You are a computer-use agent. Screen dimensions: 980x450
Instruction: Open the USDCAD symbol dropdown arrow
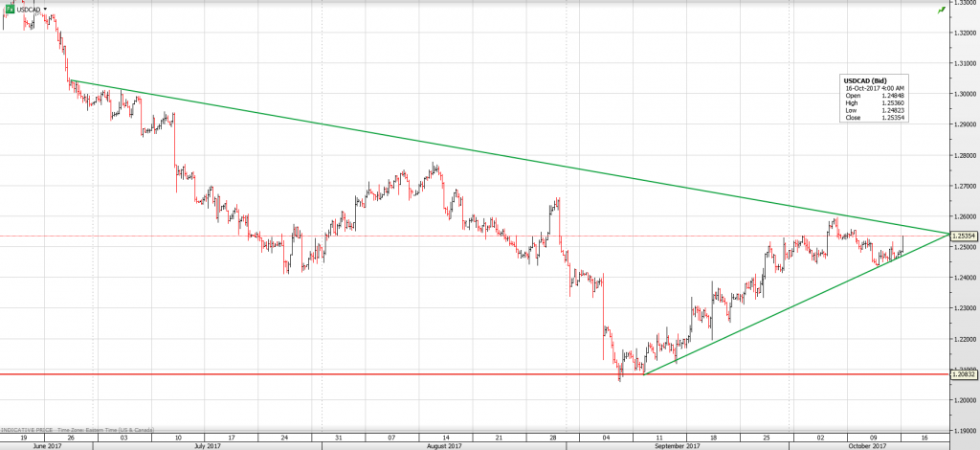pyautogui.click(x=45, y=9)
